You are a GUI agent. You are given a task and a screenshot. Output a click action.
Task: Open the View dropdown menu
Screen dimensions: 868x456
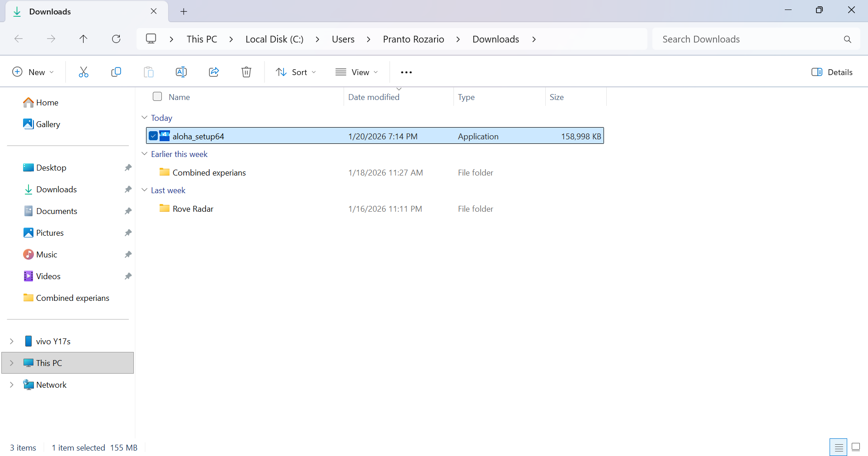point(357,72)
